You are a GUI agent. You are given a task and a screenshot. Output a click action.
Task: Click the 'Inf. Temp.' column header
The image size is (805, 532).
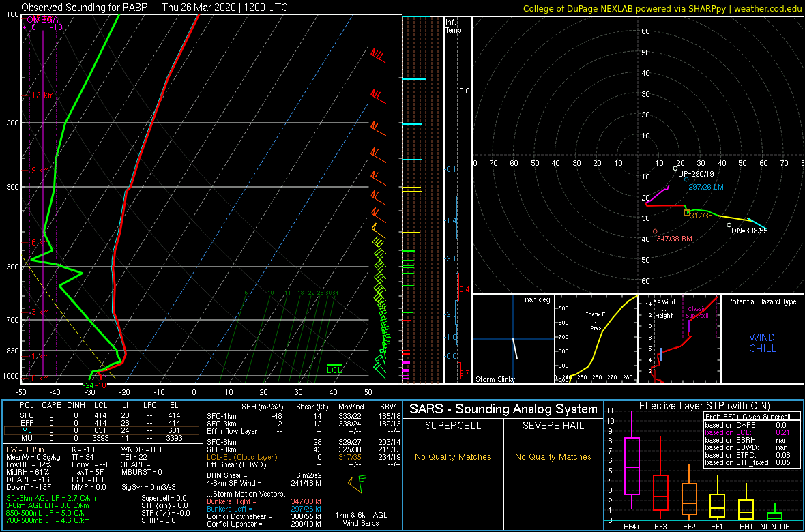454,27
